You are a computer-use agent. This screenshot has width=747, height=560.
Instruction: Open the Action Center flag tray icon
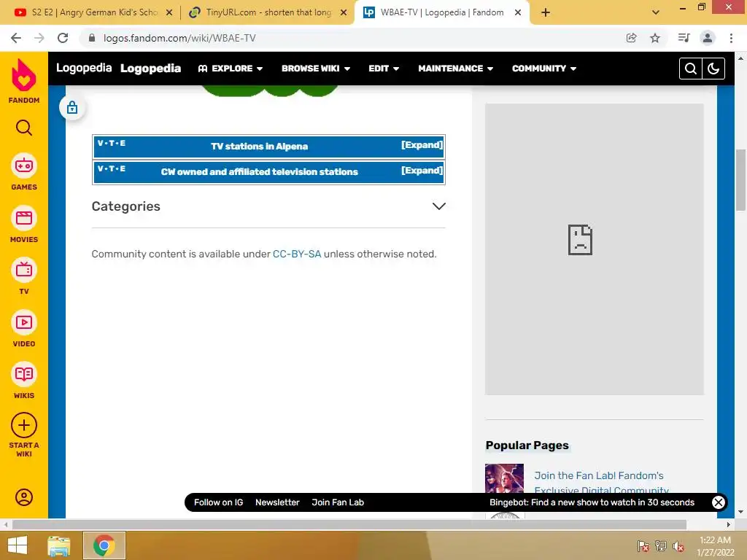point(643,545)
